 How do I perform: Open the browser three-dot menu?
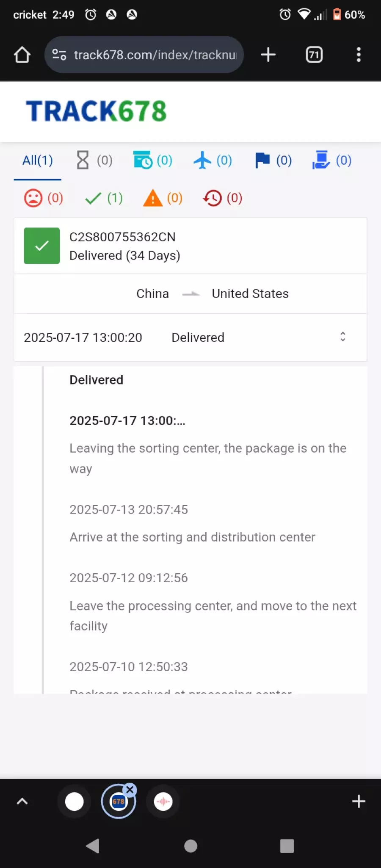359,55
